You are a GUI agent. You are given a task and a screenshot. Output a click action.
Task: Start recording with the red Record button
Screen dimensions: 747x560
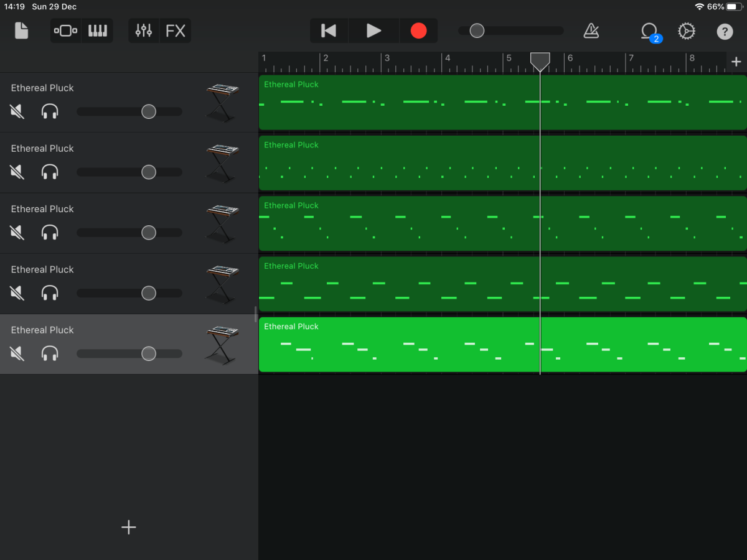[x=418, y=30]
